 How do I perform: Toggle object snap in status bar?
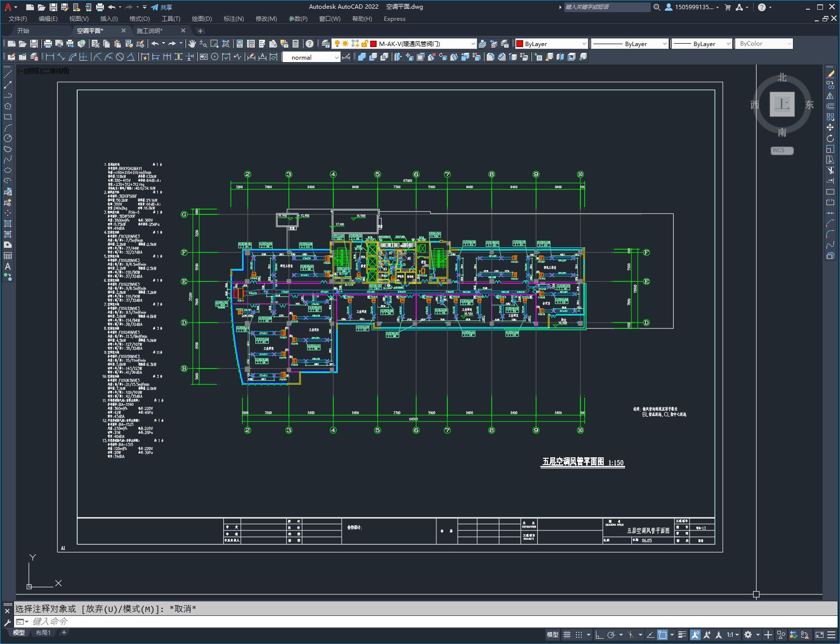click(x=662, y=634)
